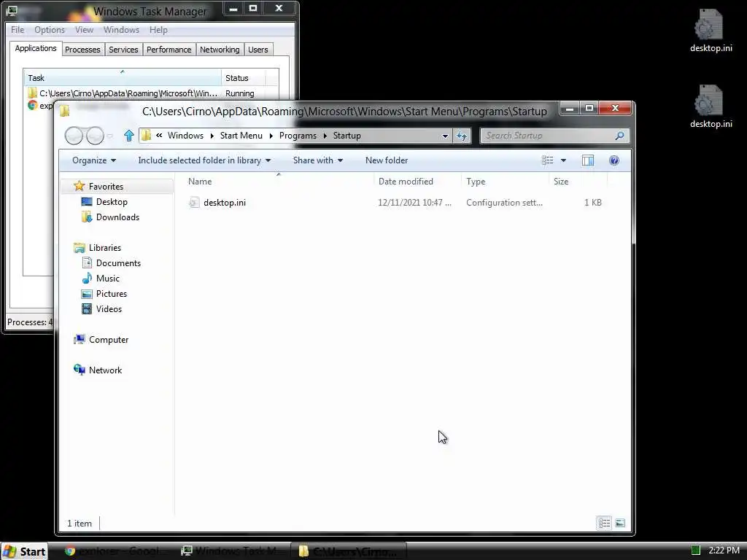Viewport: 747px width, 560px height.
Task: Click the Downloads folder icon in sidebar
Action: (x=87, y=217)
